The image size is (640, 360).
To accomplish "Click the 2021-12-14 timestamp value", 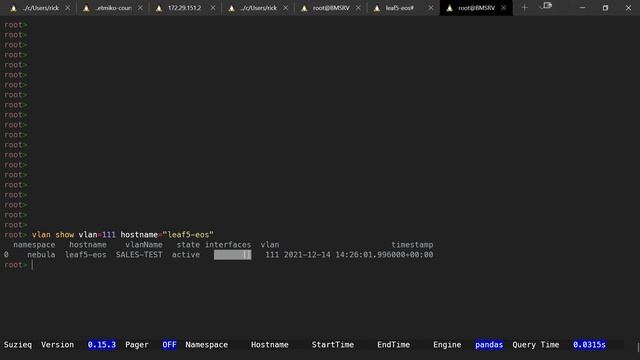I will (358, 255).
